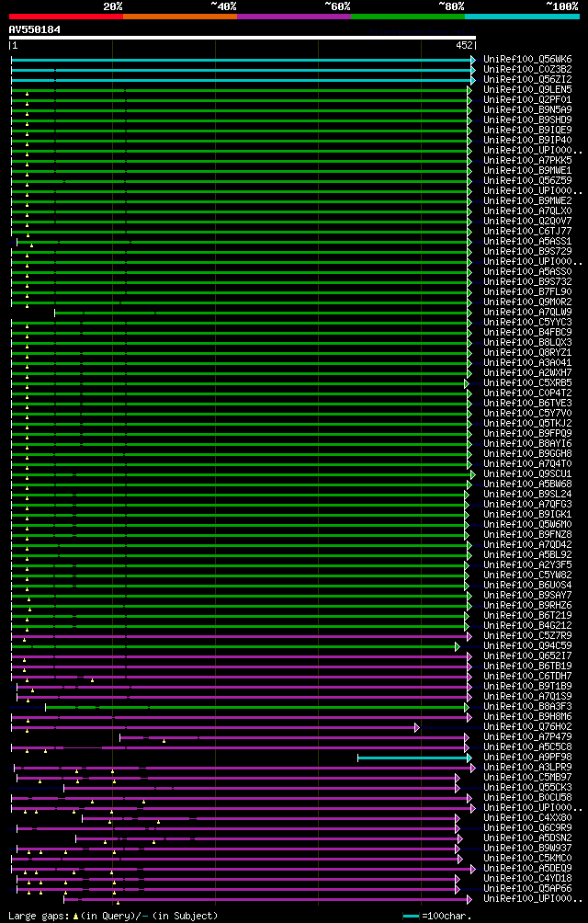Open the UniRef100_B8LQX3 entry

tap(527, 343)
